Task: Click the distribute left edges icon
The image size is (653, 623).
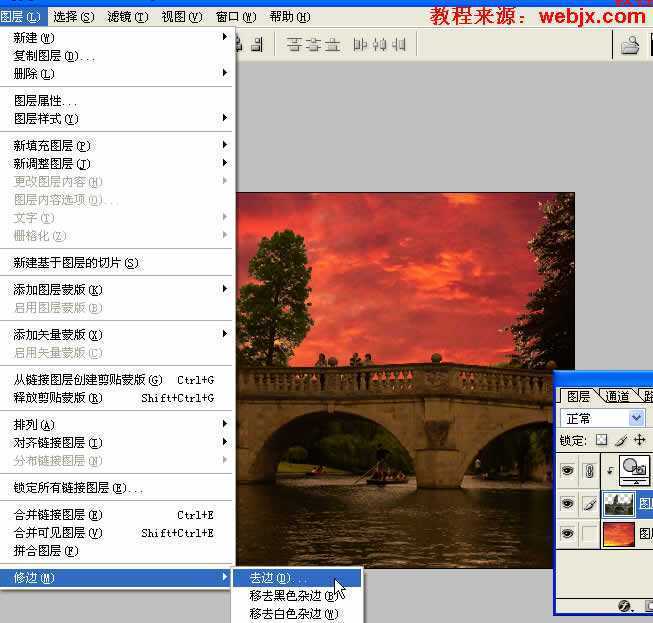Action: pos(360,45)
